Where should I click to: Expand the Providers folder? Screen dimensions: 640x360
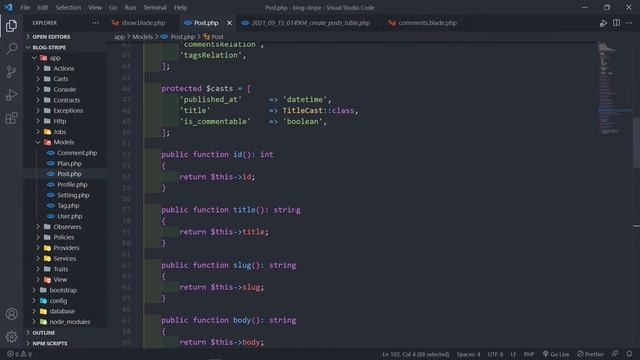[66, 248]
